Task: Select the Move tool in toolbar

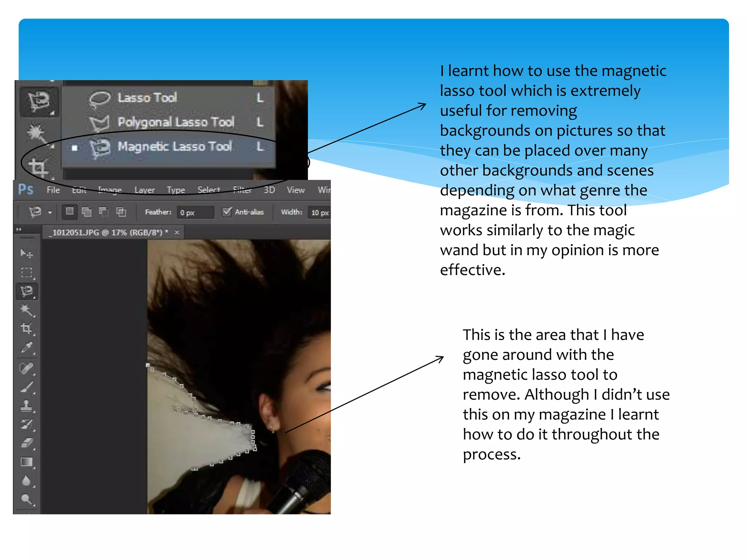Action: pyautogui.click(x=27, y=253)
